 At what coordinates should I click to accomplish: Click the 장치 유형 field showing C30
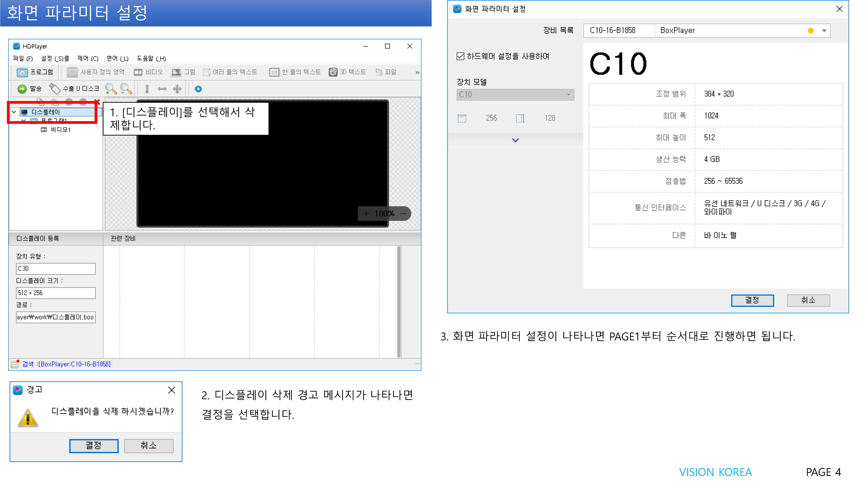click(x=56, y=268)
